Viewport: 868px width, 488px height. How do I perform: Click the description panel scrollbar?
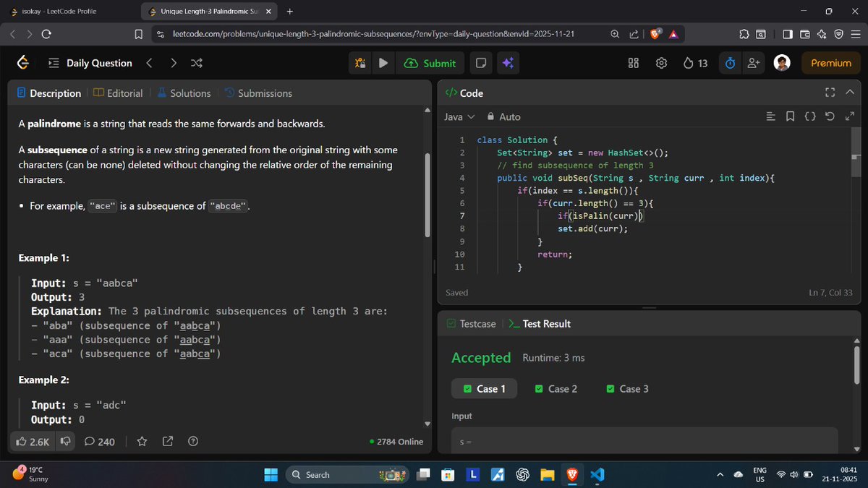(x=427, y=194)
